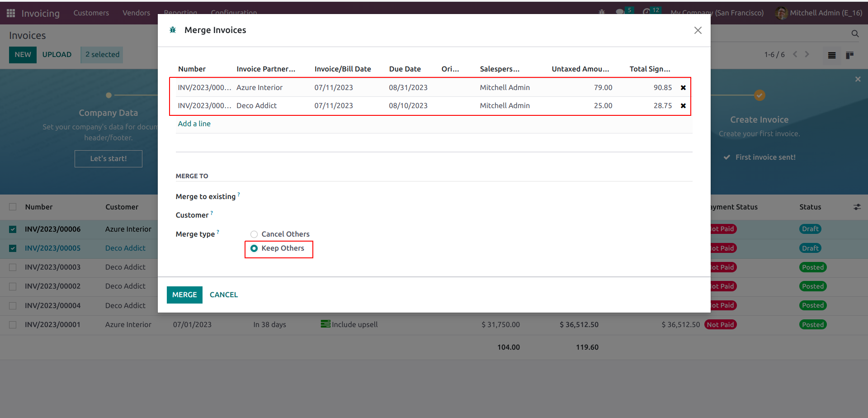Viewport: 868px width, 418px height.
Task: Switch to list view
Action: click(832, 55)
